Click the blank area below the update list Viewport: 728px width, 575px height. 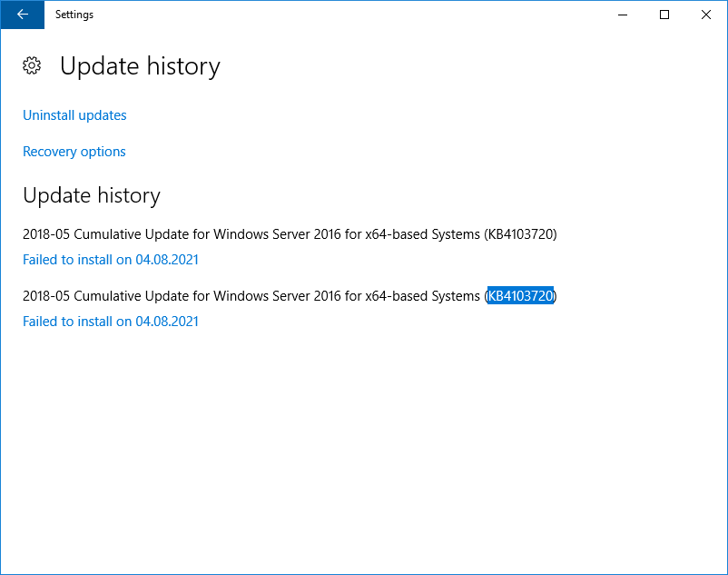point(363,445)
